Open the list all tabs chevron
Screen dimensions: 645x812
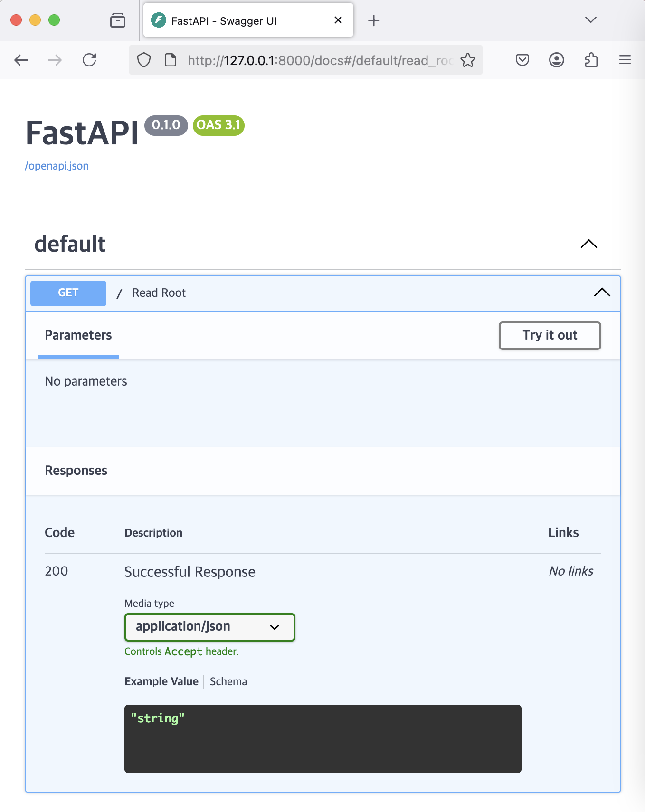[591, 20]
